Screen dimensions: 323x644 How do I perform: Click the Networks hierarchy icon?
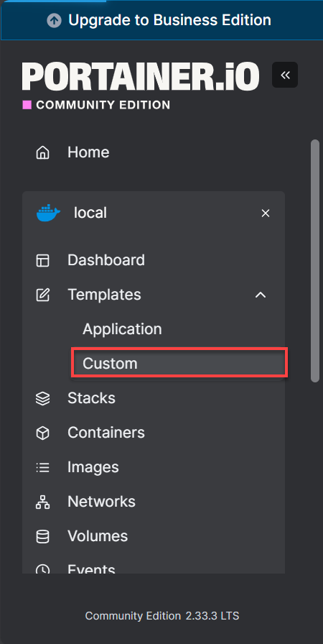click(x=42, y=502)
